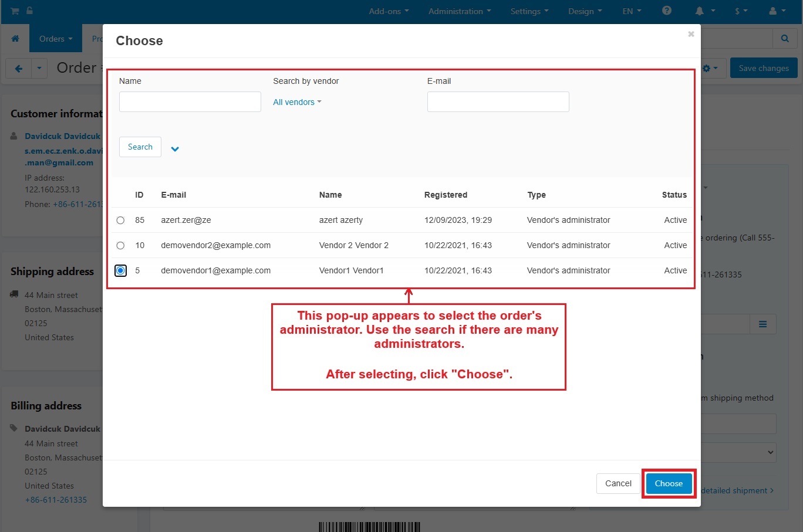Open the Add-ons menu

(x=389, y=11)
